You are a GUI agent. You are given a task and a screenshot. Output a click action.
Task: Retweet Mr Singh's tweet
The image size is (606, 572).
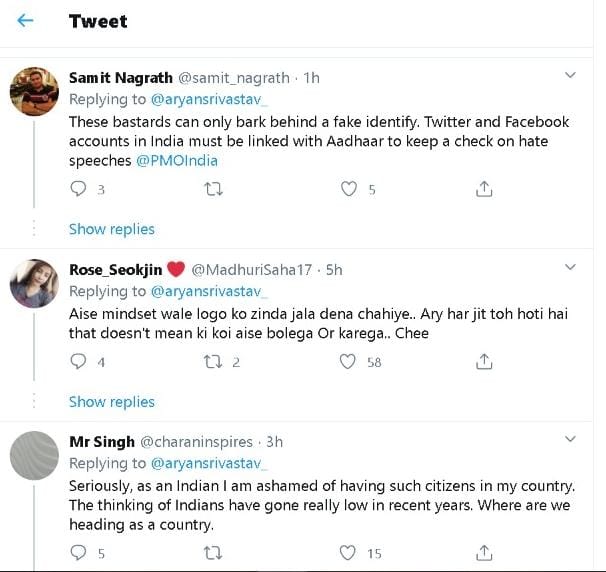[x=212, y=552]
